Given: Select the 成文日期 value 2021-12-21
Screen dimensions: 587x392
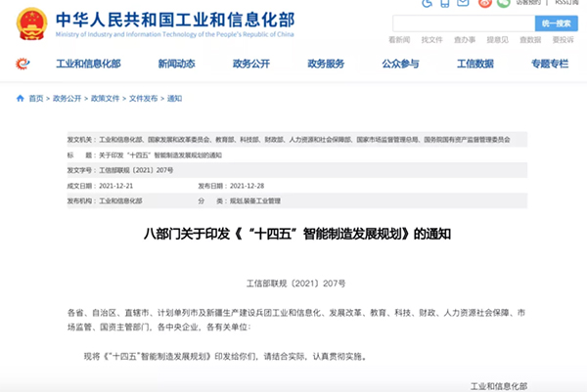Looking at the screenshot, I should (x=116, y=186).
